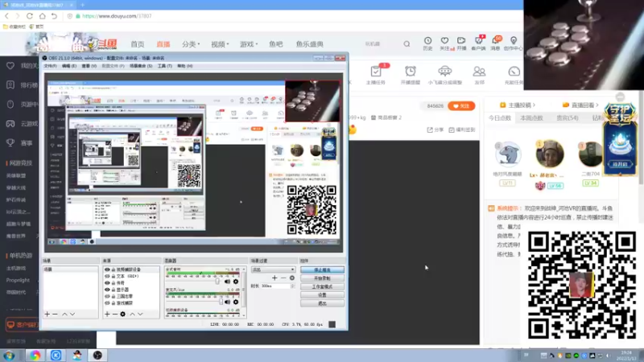The image size is (644, 362).
Task: Move selected scene down in OBS
Action: pos(72,314)
